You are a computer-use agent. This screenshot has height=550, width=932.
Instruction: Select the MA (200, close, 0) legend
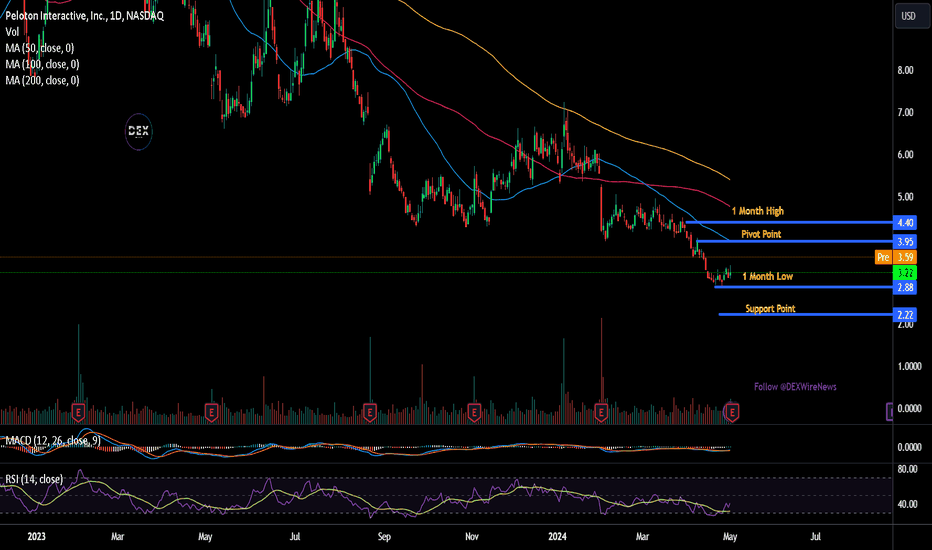tap(42, 80)
